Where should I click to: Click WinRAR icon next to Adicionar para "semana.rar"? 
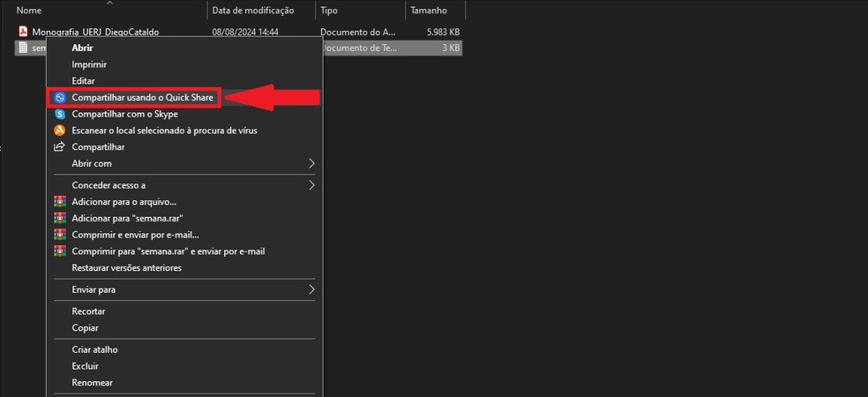point(60,218)
